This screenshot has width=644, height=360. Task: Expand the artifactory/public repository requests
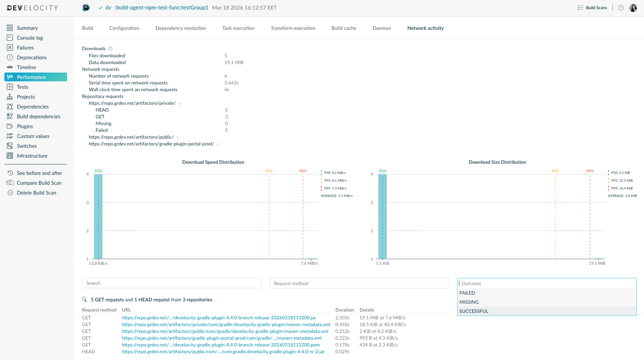[x=177, y=137]
